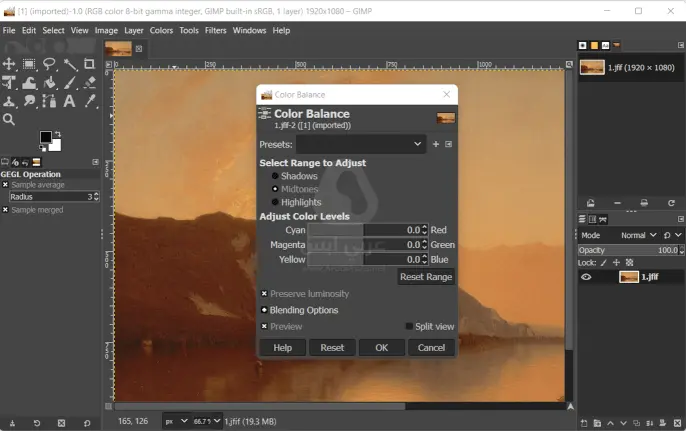Open the layer Mode dropdown
Screen dimensions: 686x431
click(x=639, y=235)
